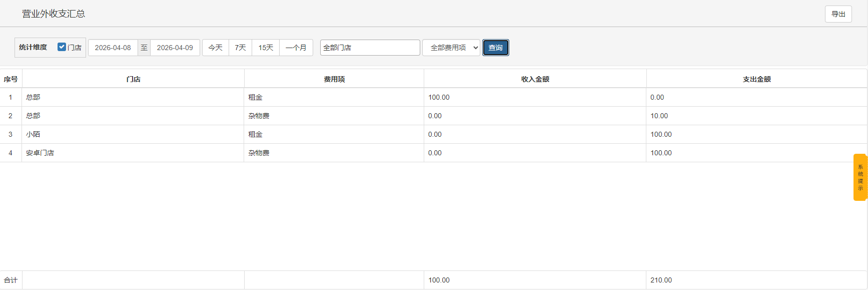Click the start date field 2026-04-08

113,48
